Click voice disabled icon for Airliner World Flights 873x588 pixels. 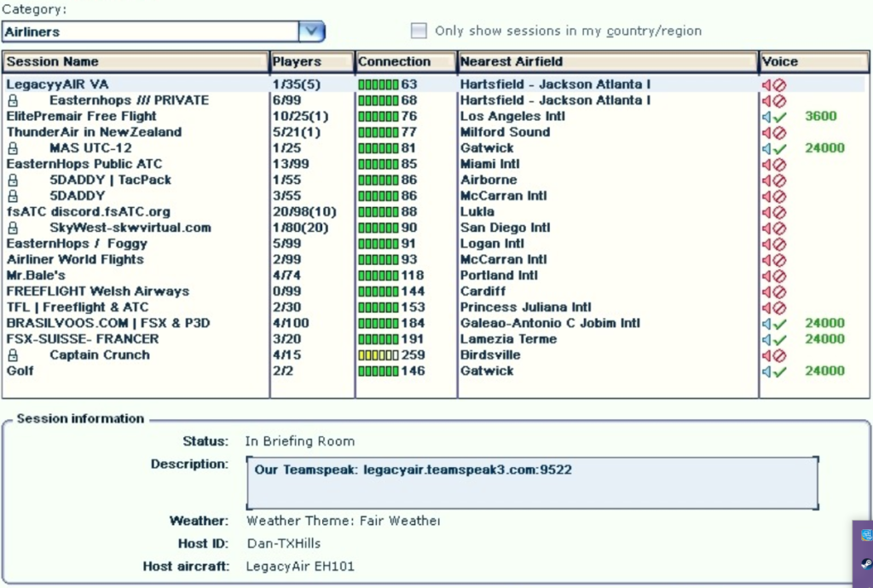[x=774, y=260]
